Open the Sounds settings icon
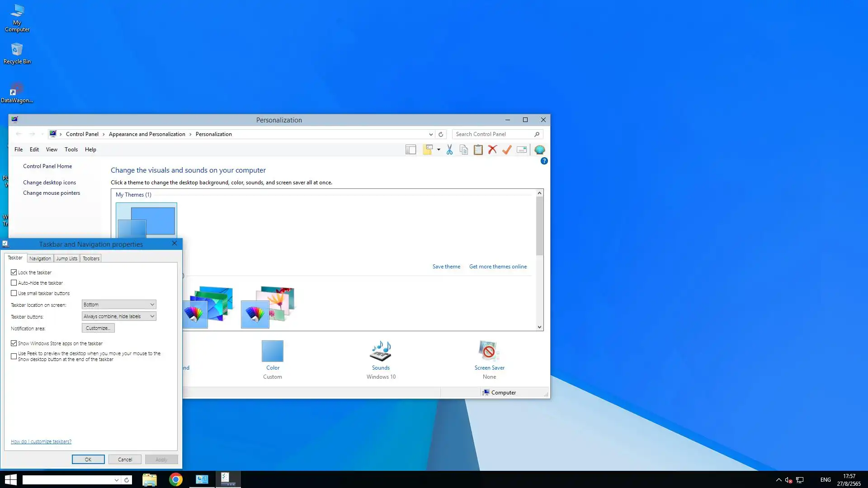Image resolution: width=868 pixels, height=488 pixels. [x=381, y=352]
